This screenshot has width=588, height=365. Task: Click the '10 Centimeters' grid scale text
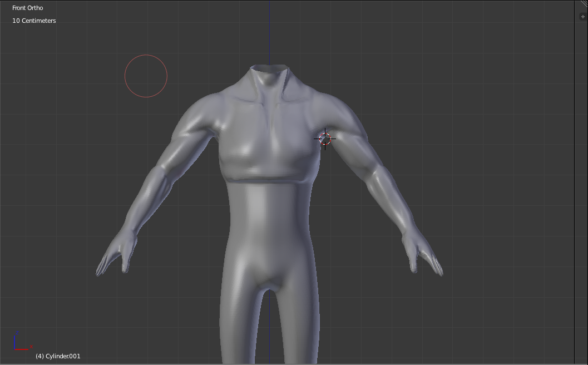(34, 21)
